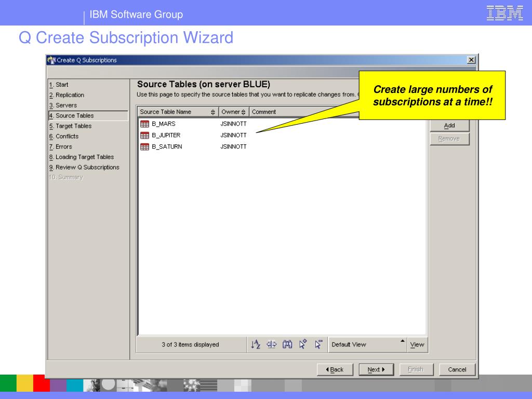
Task: Click JSINNOTT owner in B_MARS row
Action: pyautogui.click(x=233, y=124)
